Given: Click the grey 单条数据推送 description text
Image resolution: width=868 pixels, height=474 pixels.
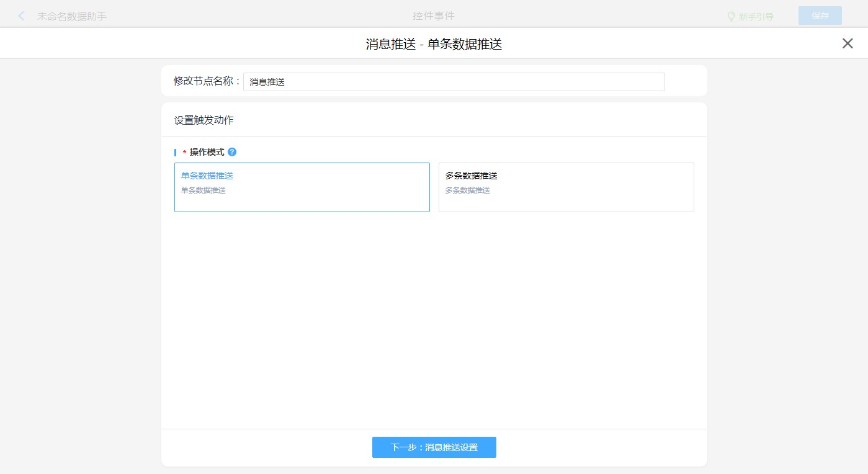Looking at the screenshot, I should (x=203, y=190).
